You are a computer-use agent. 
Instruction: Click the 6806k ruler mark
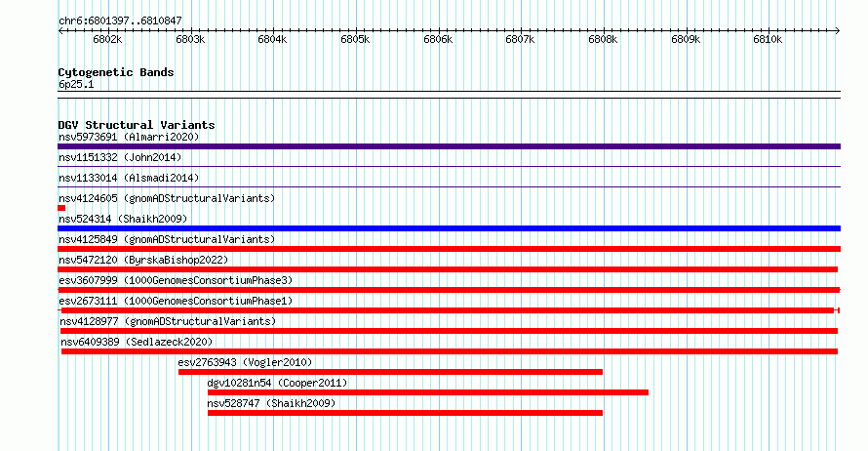[x=438, y=39]
